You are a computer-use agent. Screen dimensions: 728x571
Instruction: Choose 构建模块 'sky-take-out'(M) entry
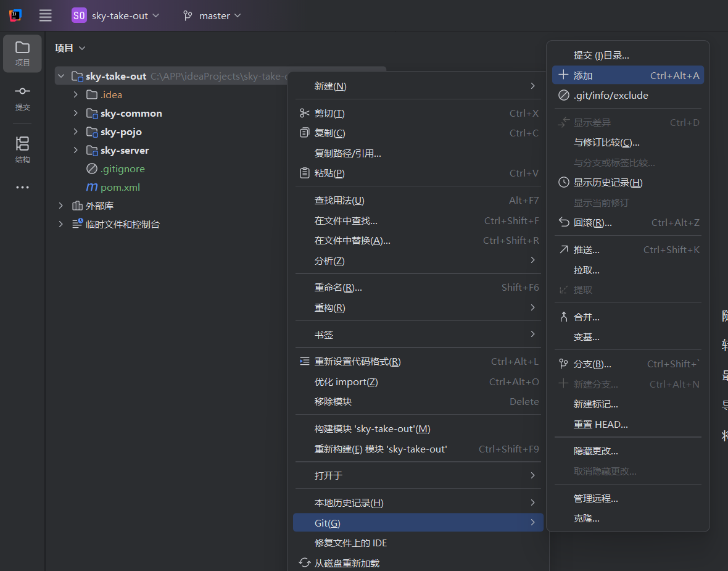(x=418, y=429)
